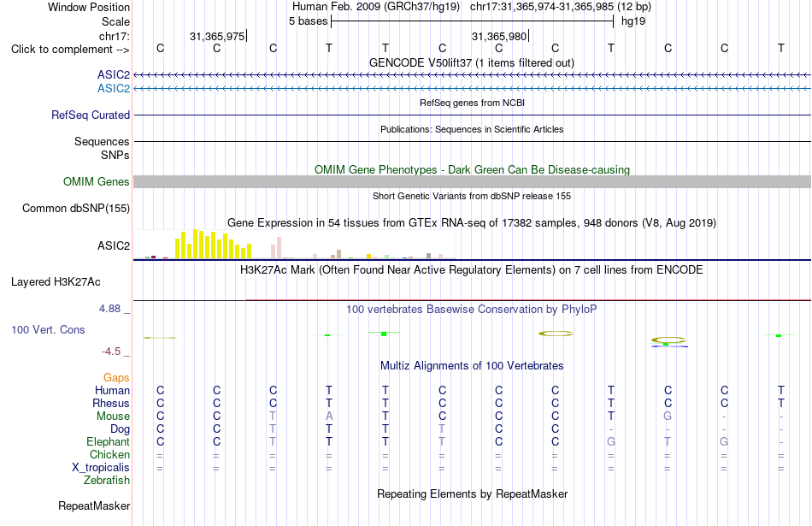Select the Rhesus alignment row label
This screenshot has height=526, width=812.
point(111,404)
